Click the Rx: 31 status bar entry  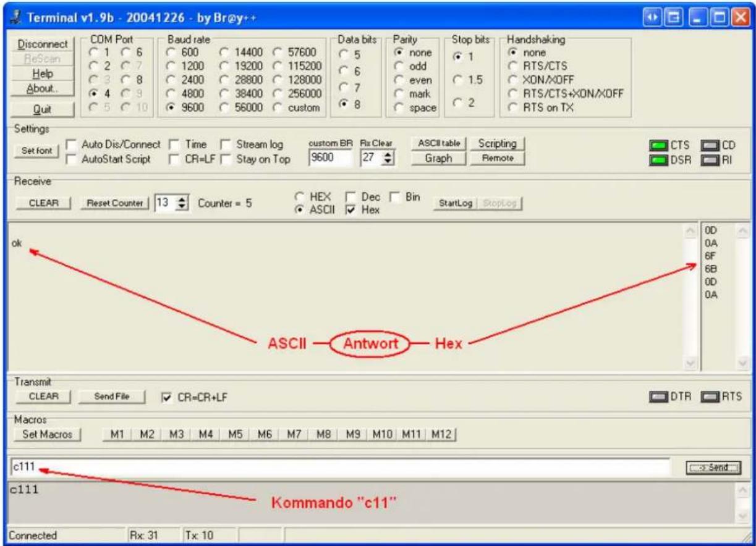click(143, 535)
